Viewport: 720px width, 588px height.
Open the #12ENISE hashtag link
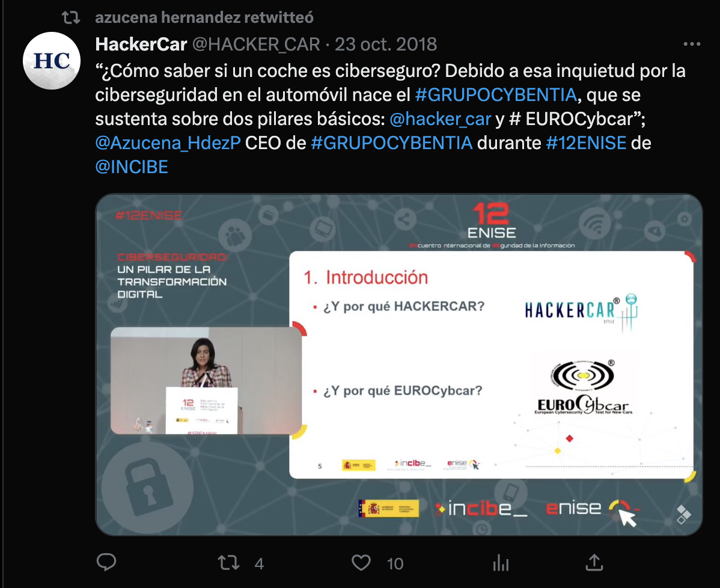pos(586,143)
